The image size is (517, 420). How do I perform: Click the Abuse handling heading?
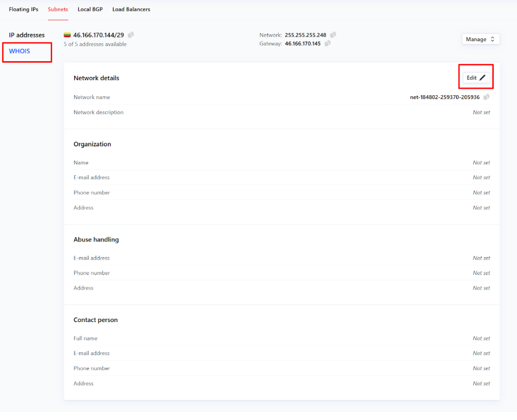[x=96, y=240]
